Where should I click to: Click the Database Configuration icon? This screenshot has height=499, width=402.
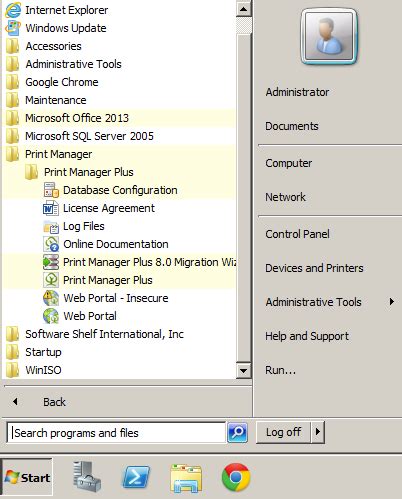coord(51,190)
